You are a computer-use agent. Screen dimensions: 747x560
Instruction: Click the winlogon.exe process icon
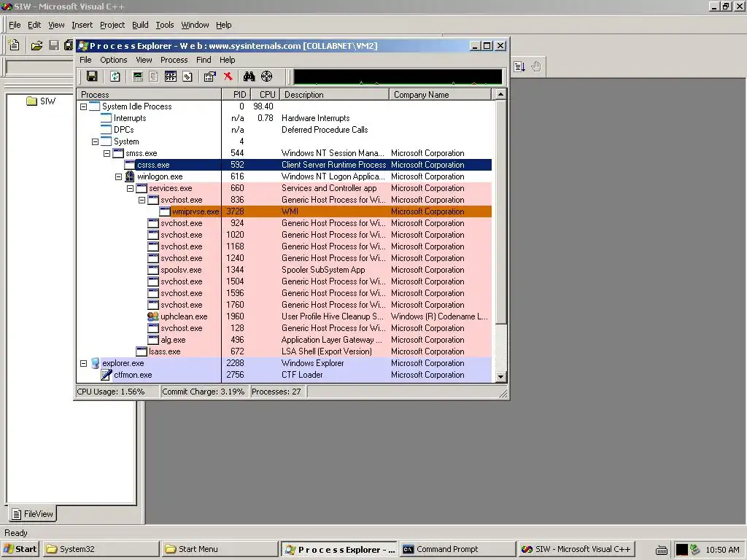point(130,176)
